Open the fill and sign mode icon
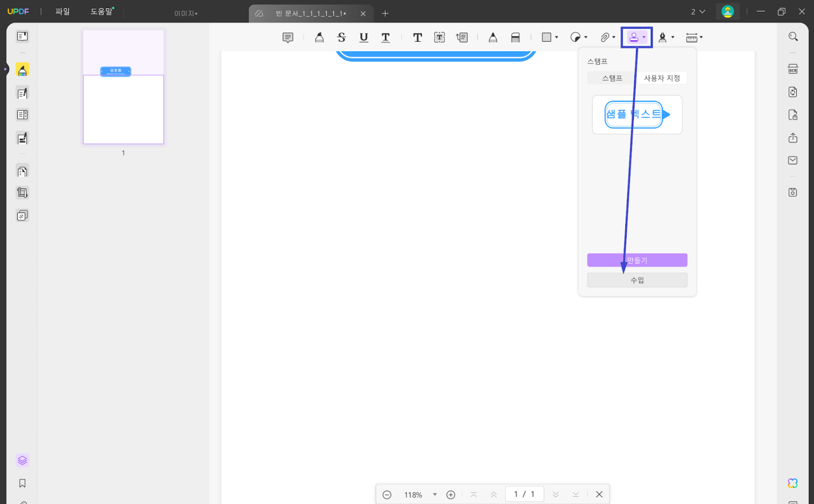 (22, 138)
